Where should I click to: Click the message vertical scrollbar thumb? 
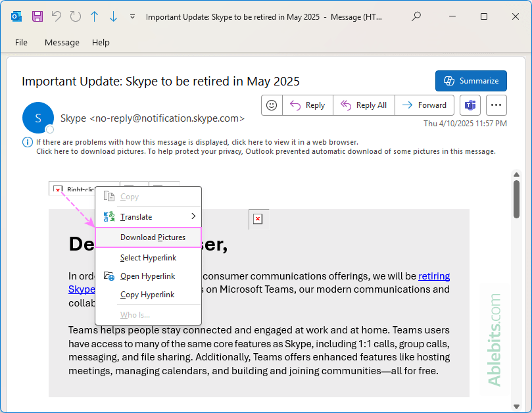pos(516,199)
